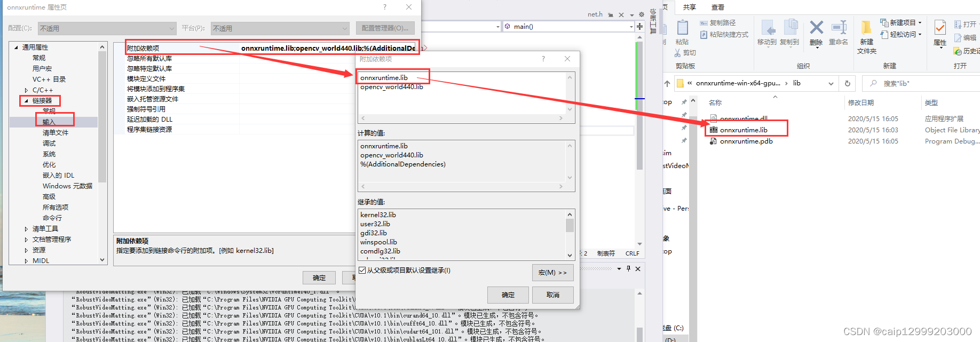The image size is (980, 342).
Task: Click 确定 in the 附加依赖项 dialog
Action: point(508,295)
